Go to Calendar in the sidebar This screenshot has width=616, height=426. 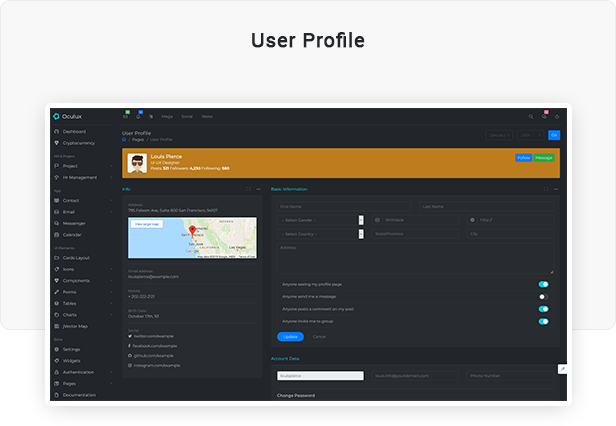click(73, 235)
